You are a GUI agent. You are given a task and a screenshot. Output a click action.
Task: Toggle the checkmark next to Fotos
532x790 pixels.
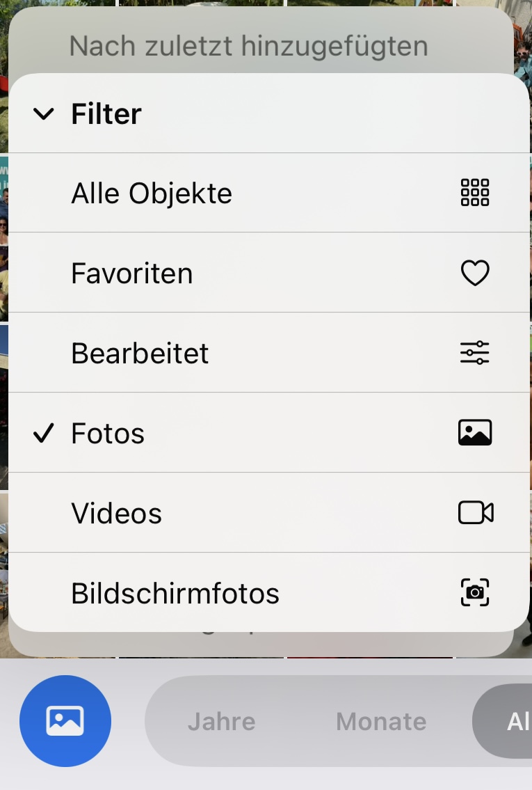coord(44,434)
